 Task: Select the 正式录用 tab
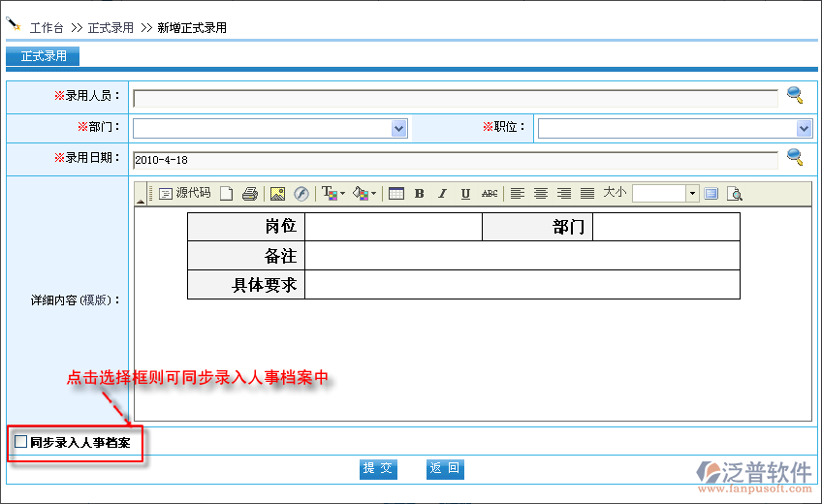click(x=44, y=56)
